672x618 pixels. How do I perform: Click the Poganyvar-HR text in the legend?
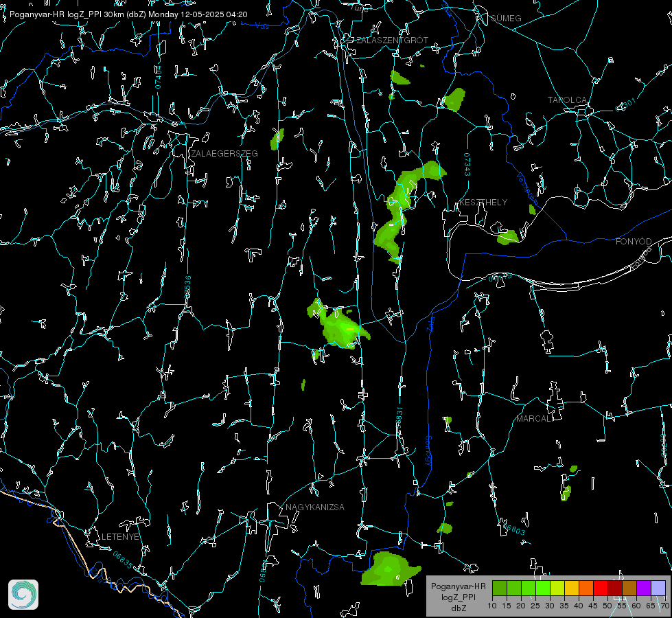pos(458,586)
